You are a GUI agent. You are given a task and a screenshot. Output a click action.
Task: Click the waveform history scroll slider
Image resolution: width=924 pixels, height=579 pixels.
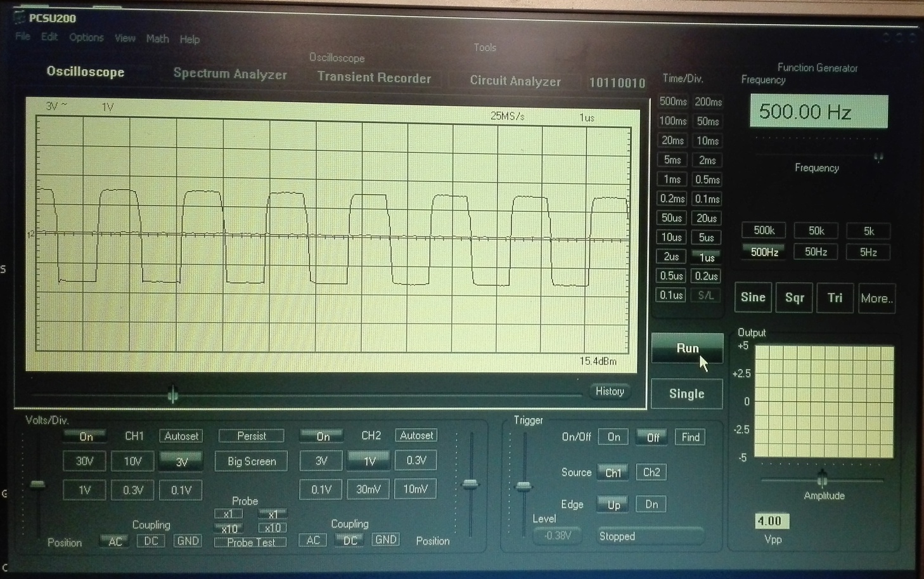pos(172,395)
